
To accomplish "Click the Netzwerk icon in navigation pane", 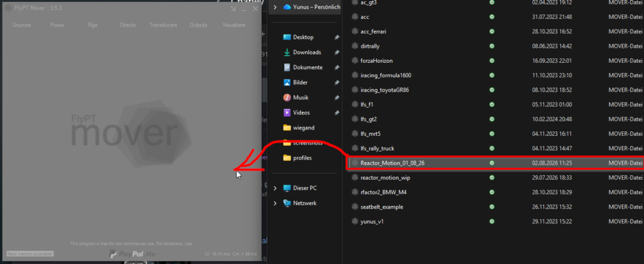I will [x=287, y=203].
